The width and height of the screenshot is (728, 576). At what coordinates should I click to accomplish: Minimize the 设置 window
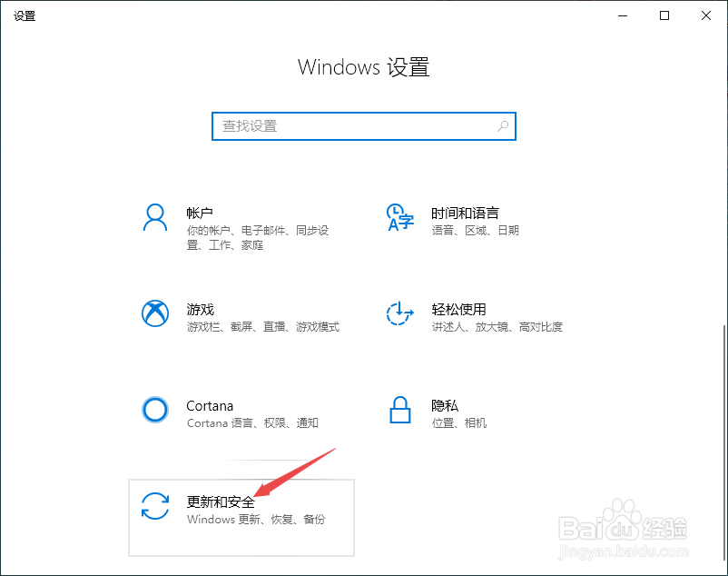tap(623, 15)
